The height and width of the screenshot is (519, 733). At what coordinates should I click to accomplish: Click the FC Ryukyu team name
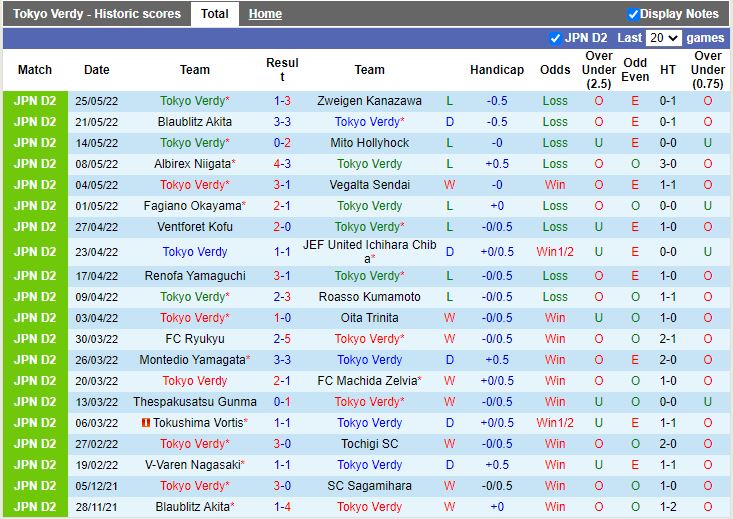click(x=194, y=339)
